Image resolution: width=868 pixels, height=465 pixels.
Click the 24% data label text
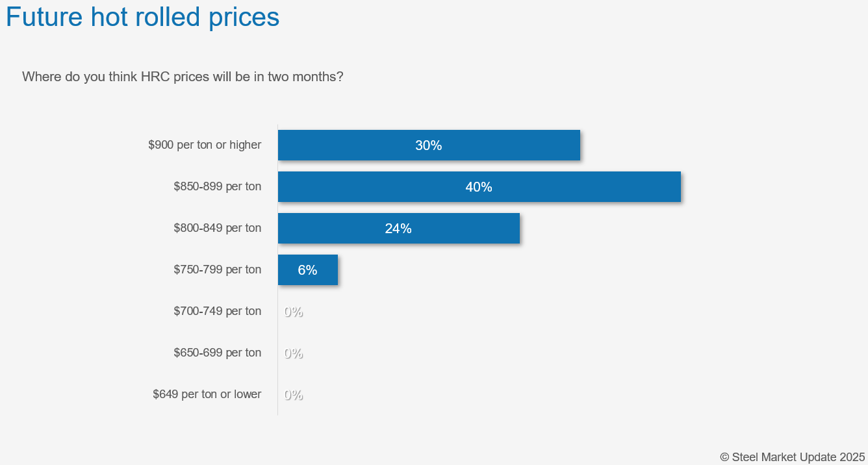pyautogui.click(x=398, y=229)
